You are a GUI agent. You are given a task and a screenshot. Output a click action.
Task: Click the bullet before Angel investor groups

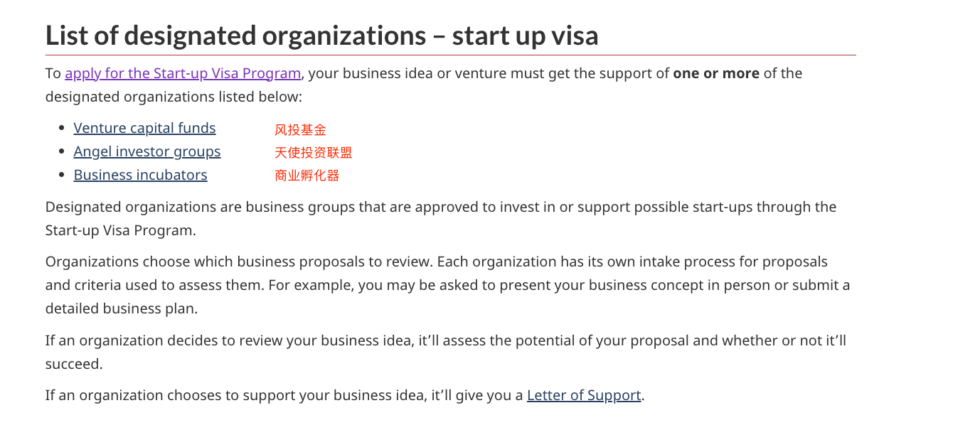pyautogui.click(x=63, y=152)
